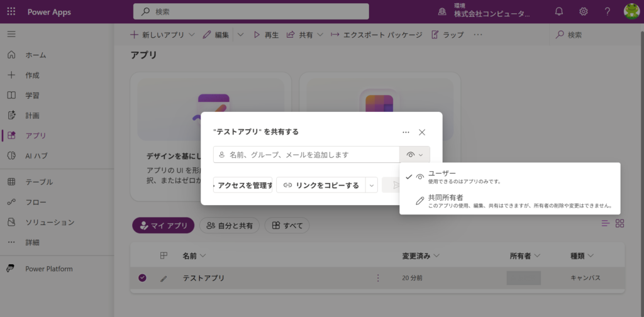Toggle the permission eye dropdown
This screenshot has width=644, height=317.
tap(414, 155)
